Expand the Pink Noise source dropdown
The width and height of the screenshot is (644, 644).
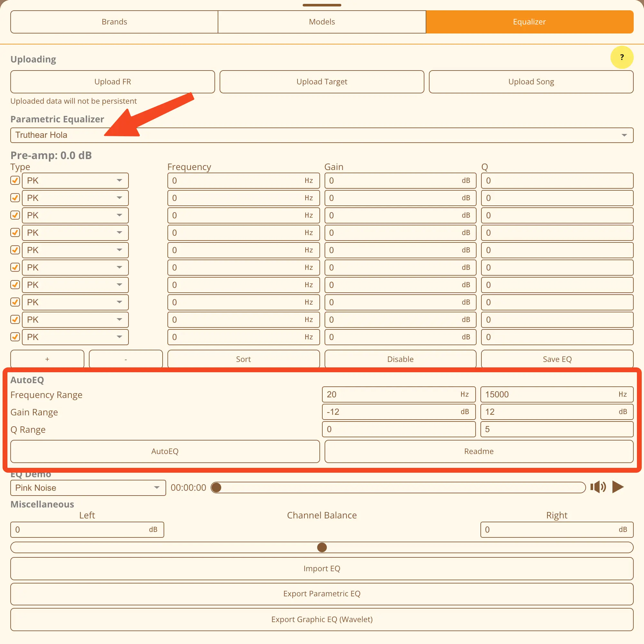88,488
